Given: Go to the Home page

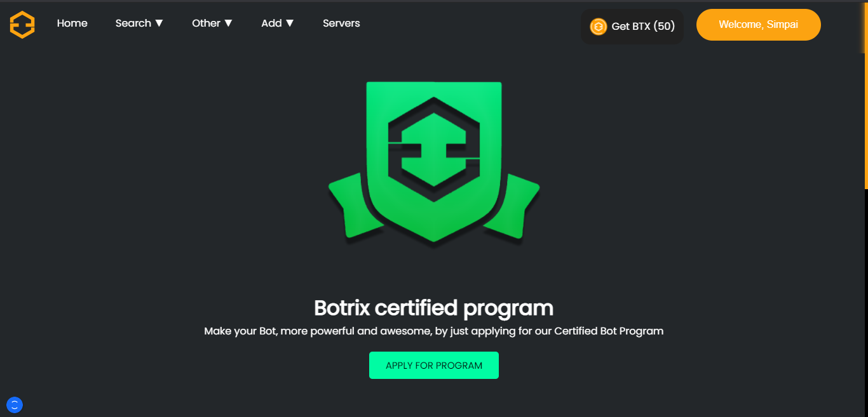Looking at the screenshot, I should (72, 23).
